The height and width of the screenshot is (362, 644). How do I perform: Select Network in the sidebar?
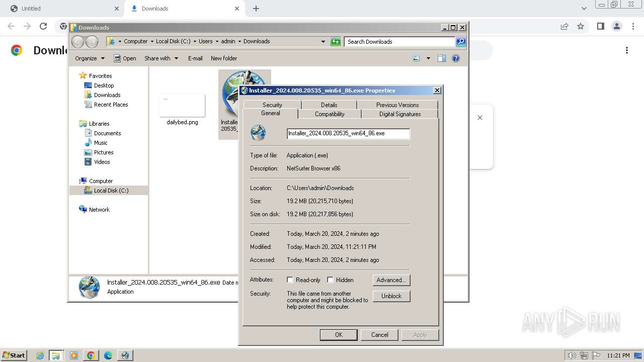point(99,210)
